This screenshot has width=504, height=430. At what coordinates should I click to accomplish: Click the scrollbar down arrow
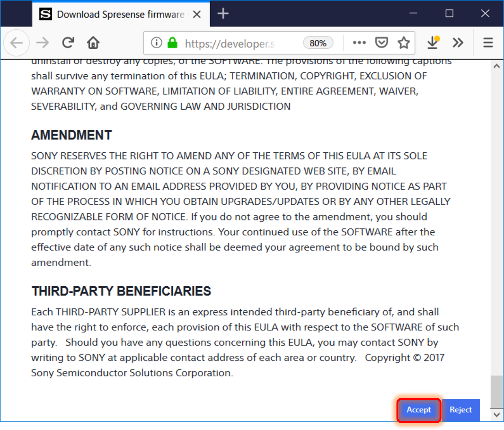click(496, 415)
